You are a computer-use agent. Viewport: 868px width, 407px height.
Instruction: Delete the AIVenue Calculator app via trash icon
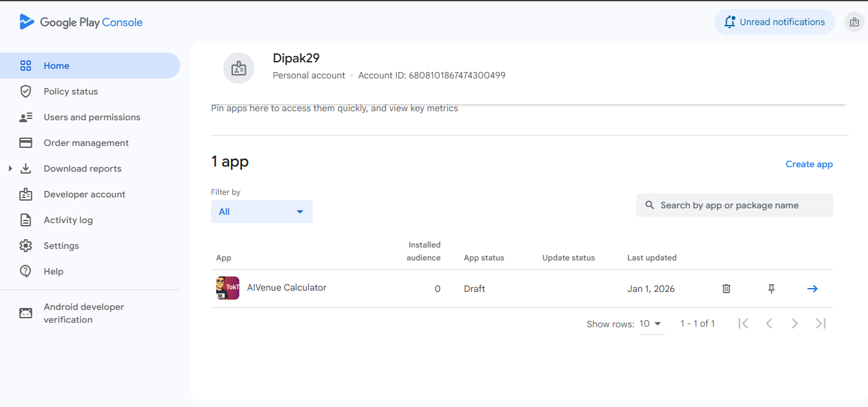(x=726, y=289)
